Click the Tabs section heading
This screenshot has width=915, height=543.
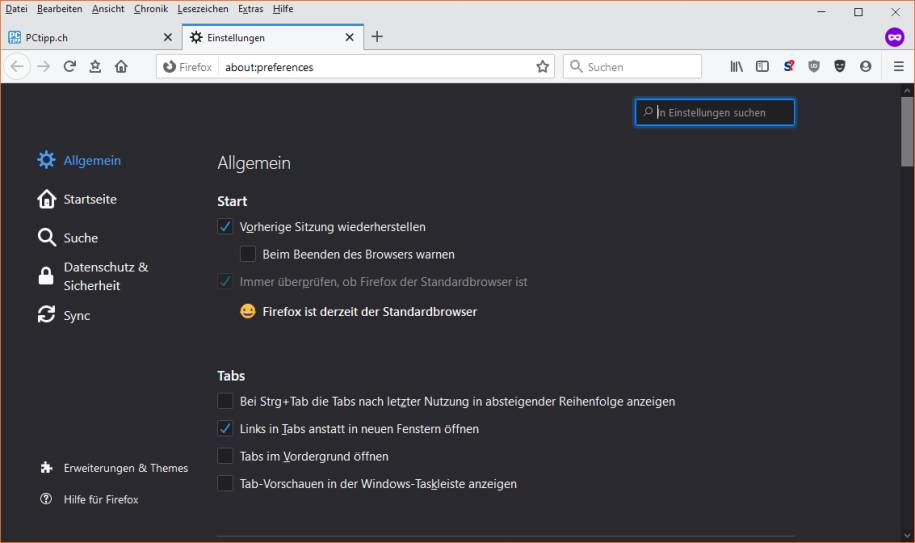(x=231, y=376)
